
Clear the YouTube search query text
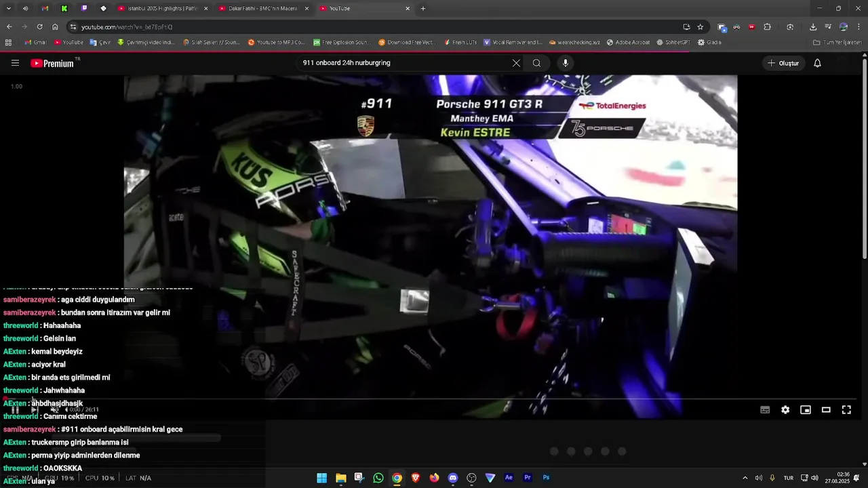[516, 63]
